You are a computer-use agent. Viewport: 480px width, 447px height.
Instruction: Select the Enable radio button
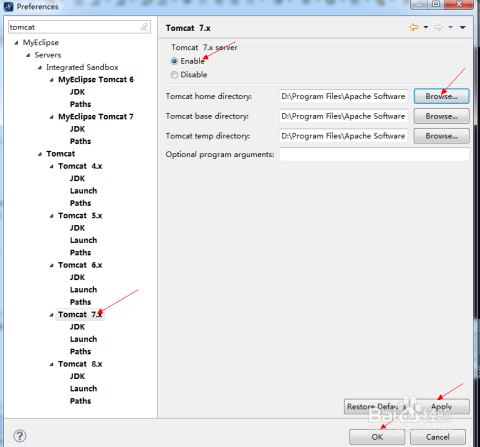point(174,61)
